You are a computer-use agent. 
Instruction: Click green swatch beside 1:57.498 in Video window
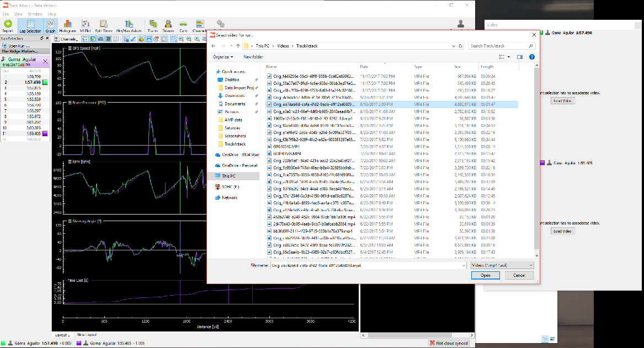pyautogui.click(x=541, y=33)
